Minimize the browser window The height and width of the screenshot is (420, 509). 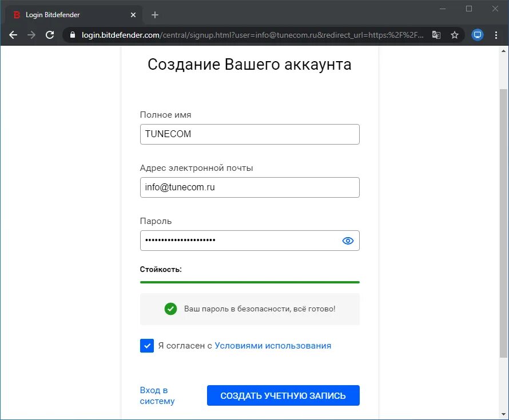tap(443, 9)
